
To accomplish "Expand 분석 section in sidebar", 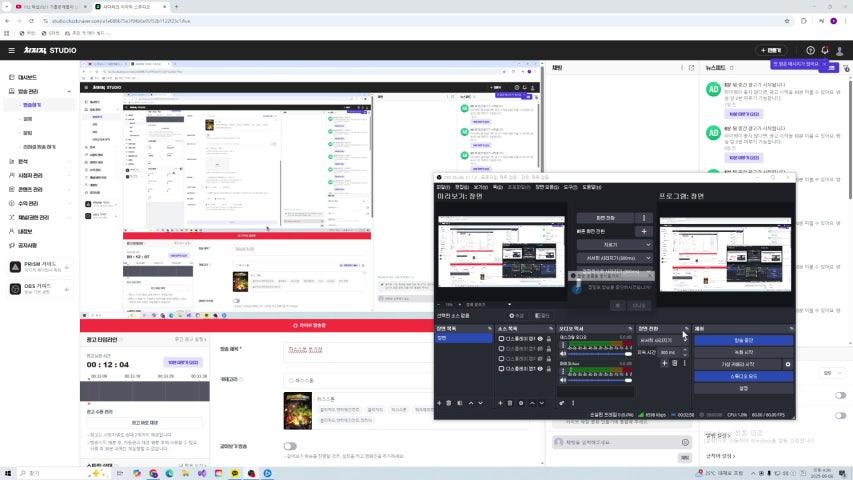I will tap(69, 162).
